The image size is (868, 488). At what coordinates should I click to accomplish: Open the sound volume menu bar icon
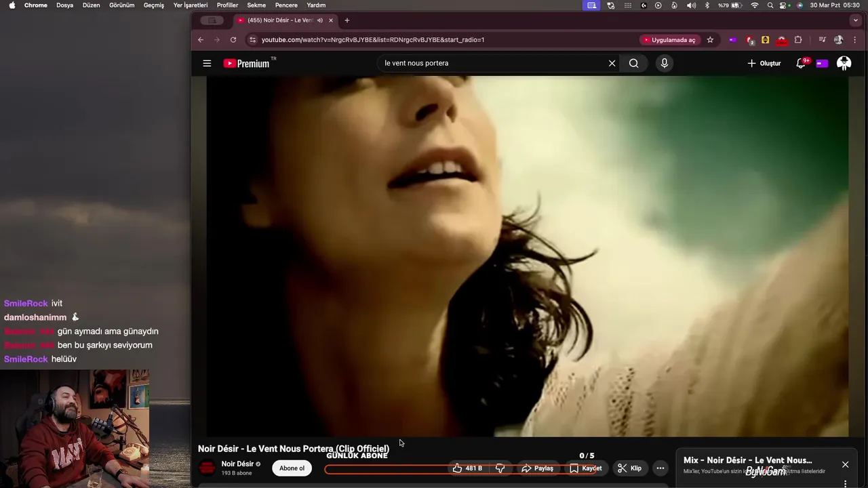point(691,5)
